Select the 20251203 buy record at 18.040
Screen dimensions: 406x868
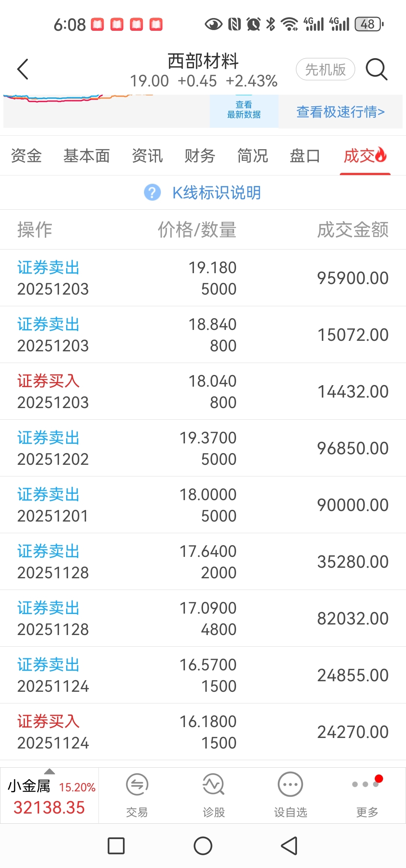[203, 391]
